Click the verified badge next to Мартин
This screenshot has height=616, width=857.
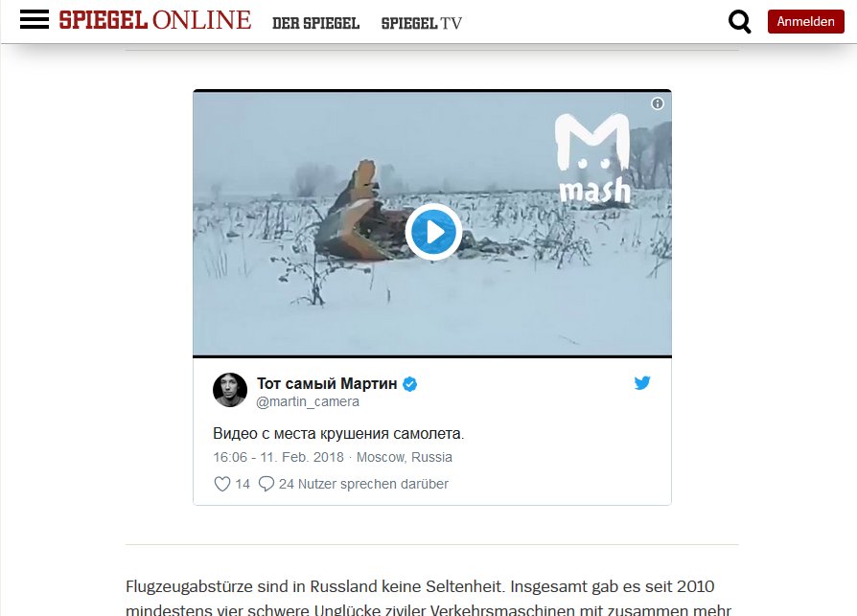coord(410,384)
